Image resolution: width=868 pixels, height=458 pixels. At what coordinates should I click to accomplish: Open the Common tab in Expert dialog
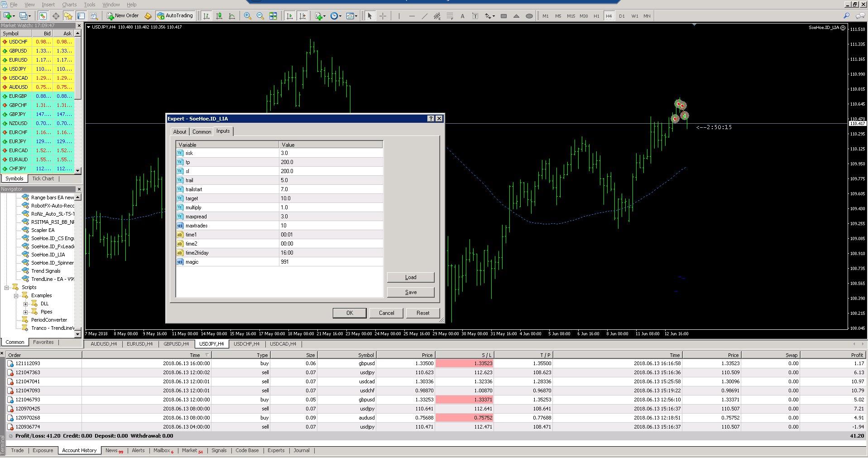click(201, 132)
